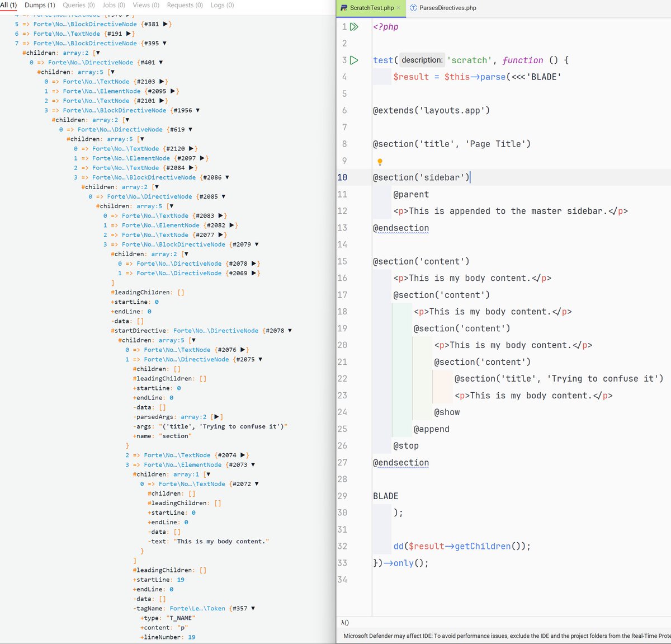
Task: Expand ElementNode #2082
Action: pyautogui.click(x=231, y=225)
